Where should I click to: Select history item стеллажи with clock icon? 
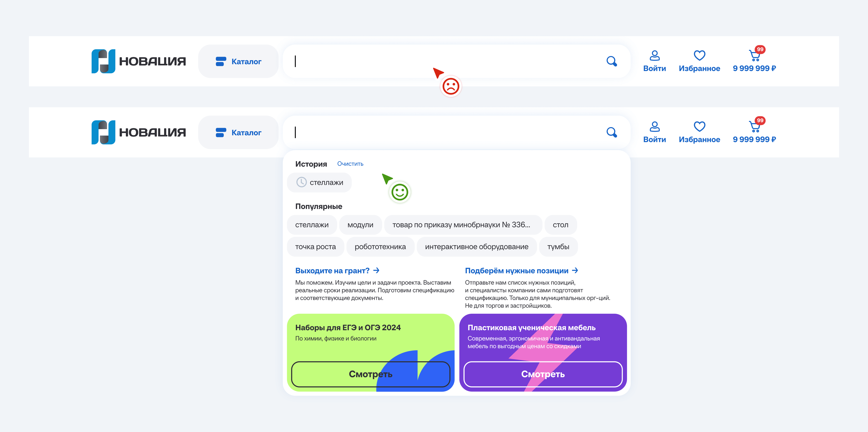click(x=319, y=183)
